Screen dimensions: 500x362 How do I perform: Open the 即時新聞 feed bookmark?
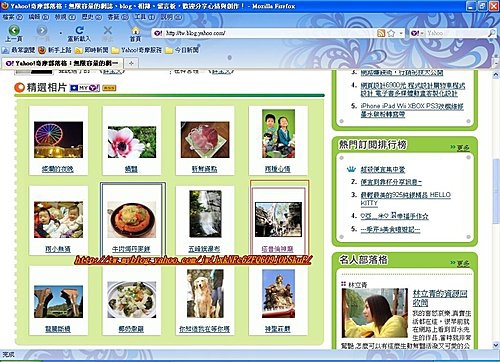[x=92, y=50]
